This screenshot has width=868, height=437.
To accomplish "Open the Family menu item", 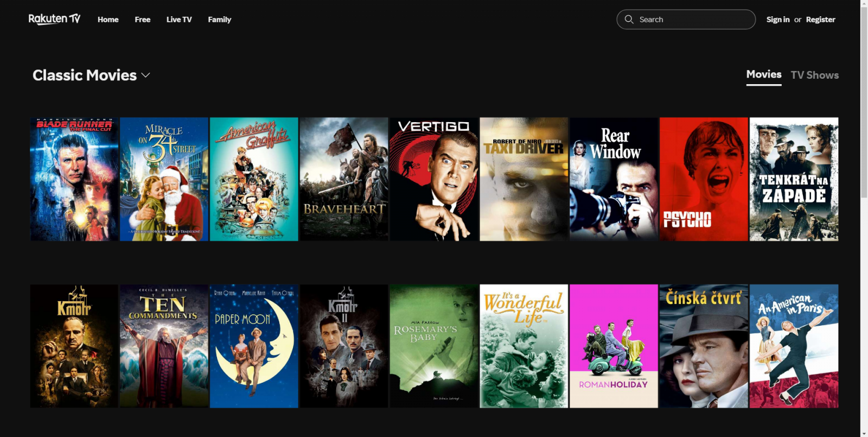I will click(220, 20).
